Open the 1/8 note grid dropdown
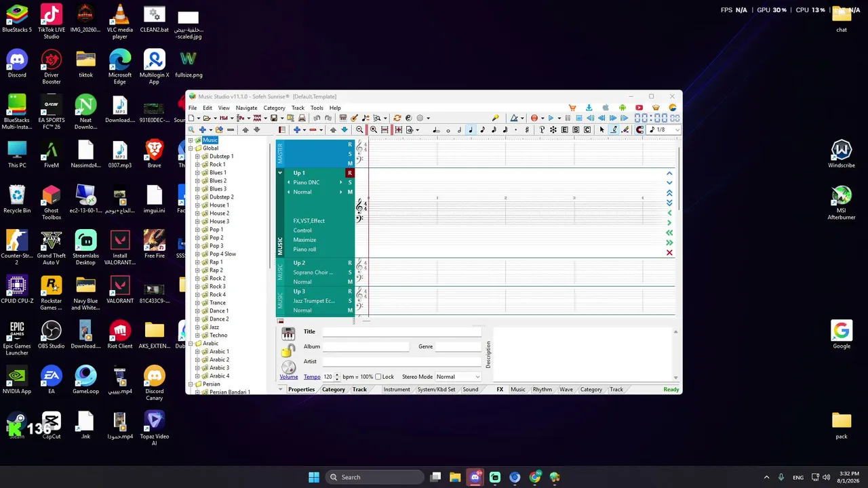 (x=663, y=129)
